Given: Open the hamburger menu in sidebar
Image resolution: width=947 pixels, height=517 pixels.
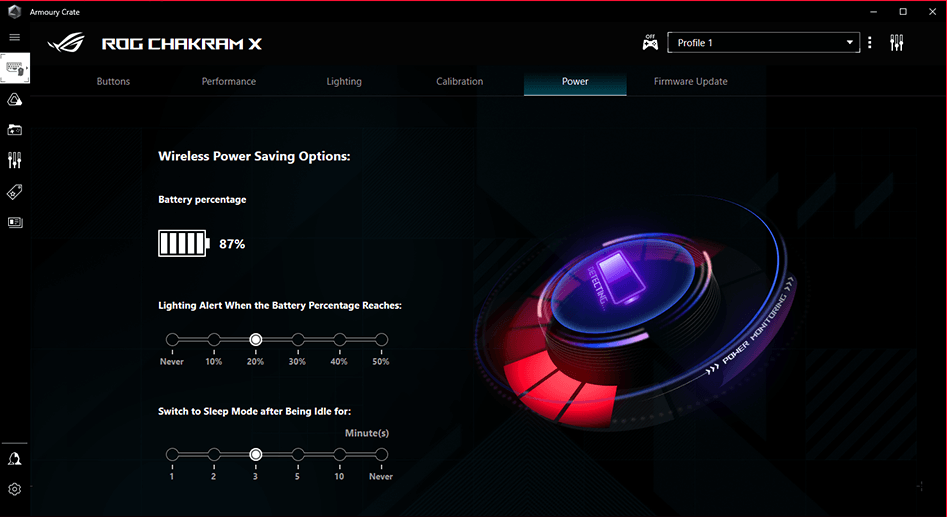Looking at the screenshot, I should tap(14, 37).
